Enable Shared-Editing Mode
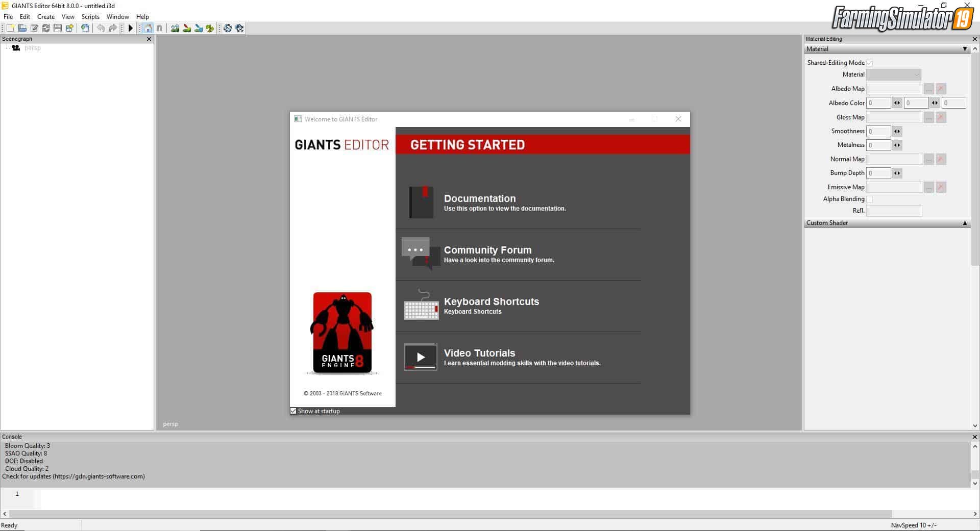 coord(869,62)
